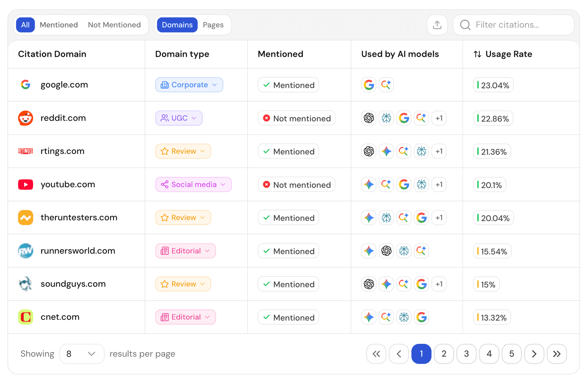Go to page 2
The image size is (588, 384).
tap(444, 354)
